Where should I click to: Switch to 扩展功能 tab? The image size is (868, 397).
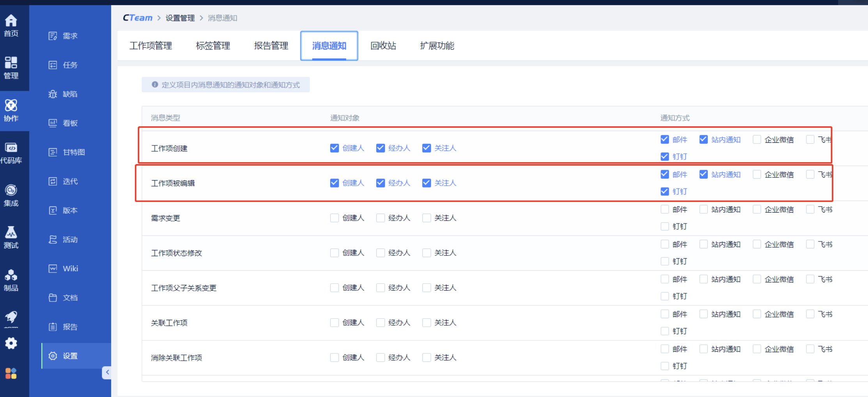[437, 46]
